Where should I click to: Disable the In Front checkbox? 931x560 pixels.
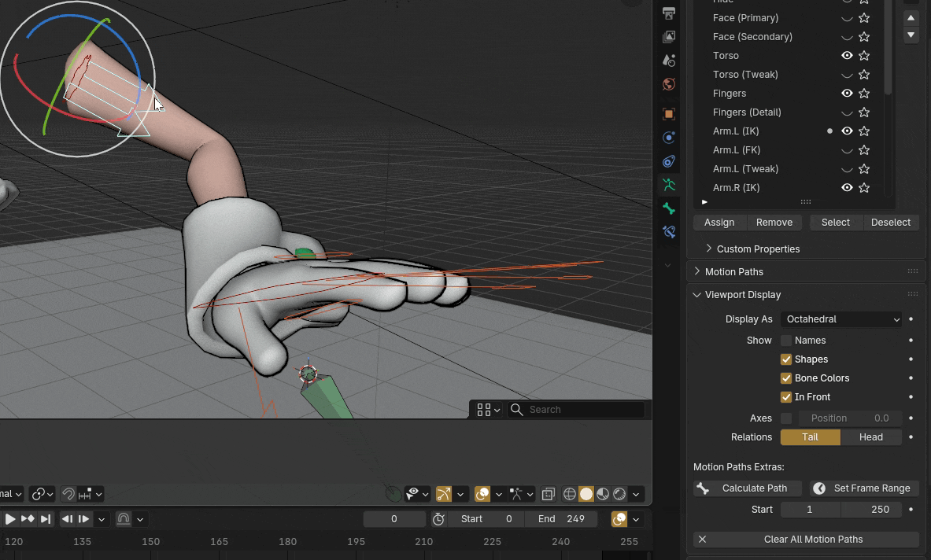(x=786, y=397)
